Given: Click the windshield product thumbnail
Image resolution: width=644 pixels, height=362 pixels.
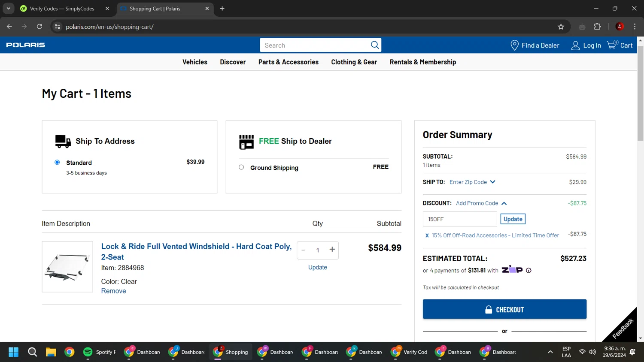Looking at the screenshot, I should click(67, 267).
